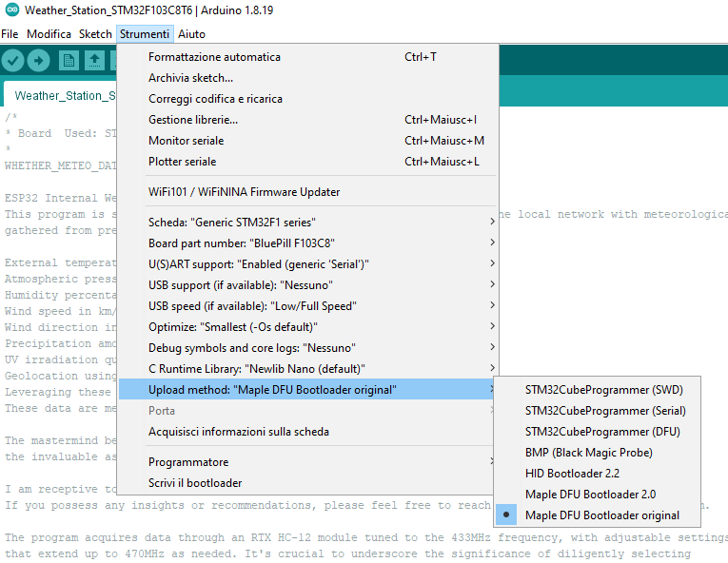The width and height of the screenshot is (728, 563).
Task: Click the Arduino logo in title bar
Action: [12, 10]
